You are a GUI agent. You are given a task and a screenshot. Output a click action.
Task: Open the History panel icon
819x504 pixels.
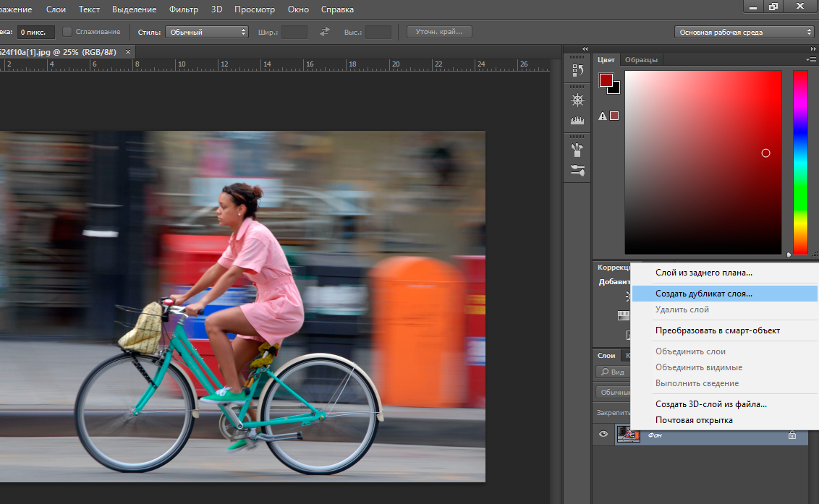[x=577, y=70]
